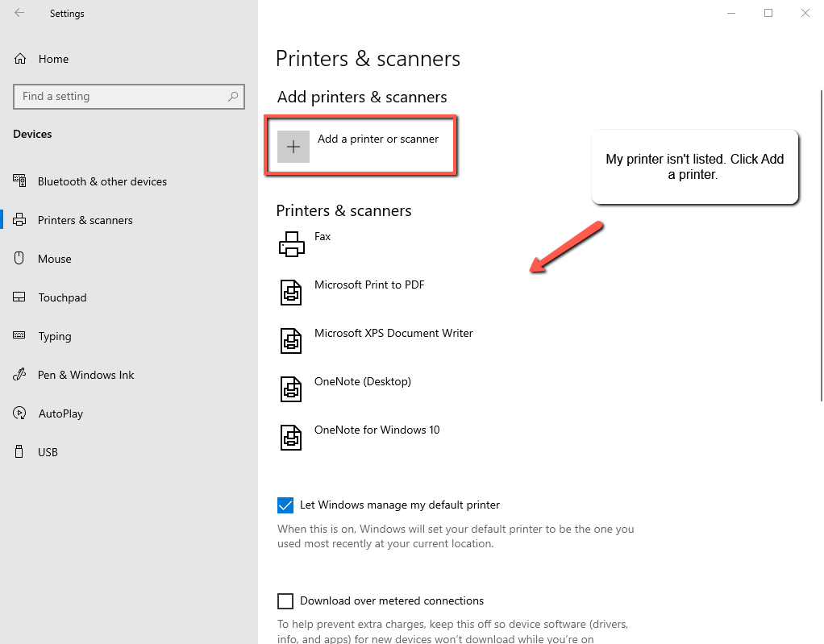Click the OneNote for Windows 10 icon

point(291,437)
